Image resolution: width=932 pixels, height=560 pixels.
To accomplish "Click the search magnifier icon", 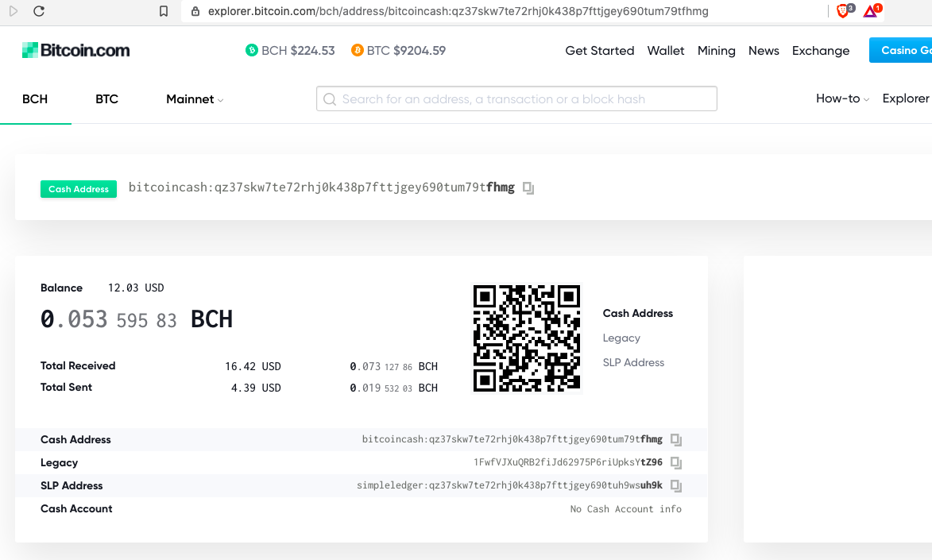I will pos(330,99).
